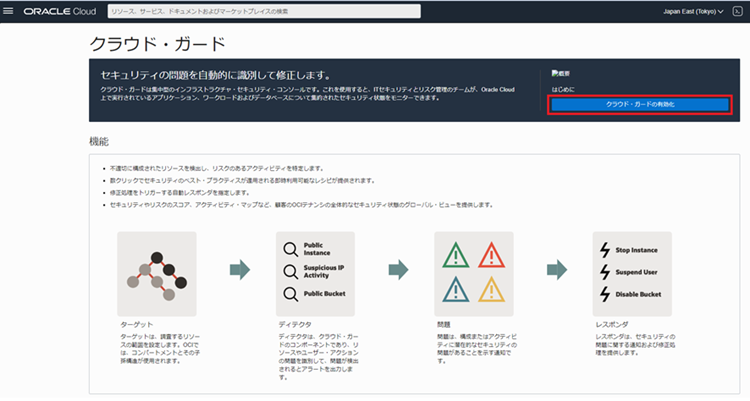This screenshot has width=750, height=401.
Task: Click the Suspicious IP Activity magnifier icon
Action: click(x=290, y=271)
